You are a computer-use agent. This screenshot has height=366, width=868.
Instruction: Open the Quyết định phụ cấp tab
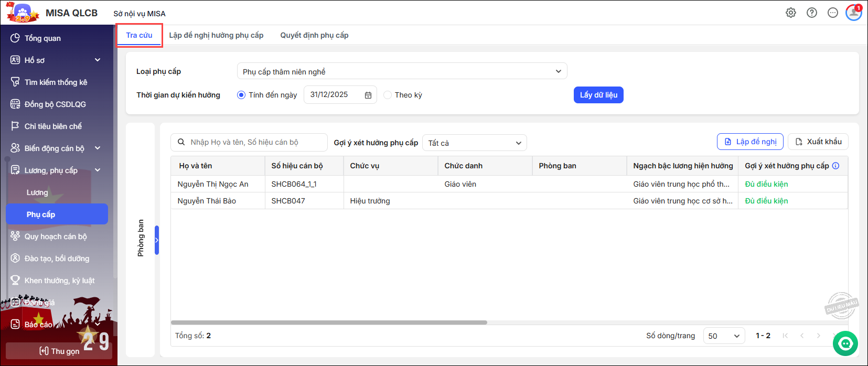[314, 35]
